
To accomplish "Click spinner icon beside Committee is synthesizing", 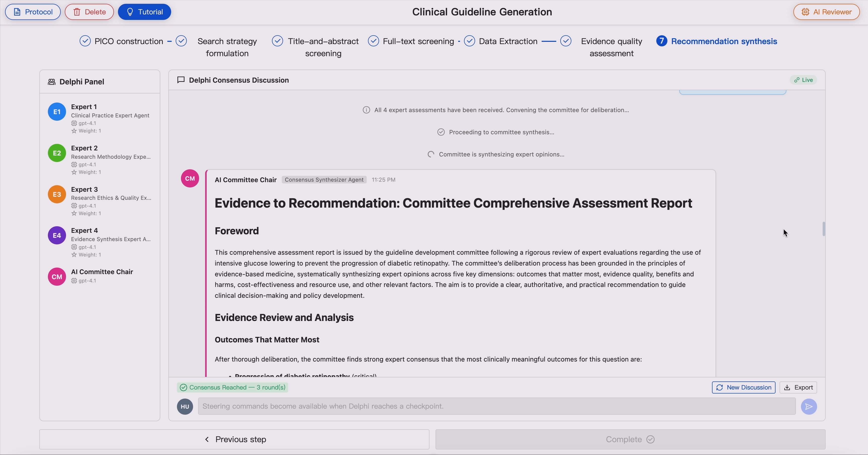I will click(431, 154).
